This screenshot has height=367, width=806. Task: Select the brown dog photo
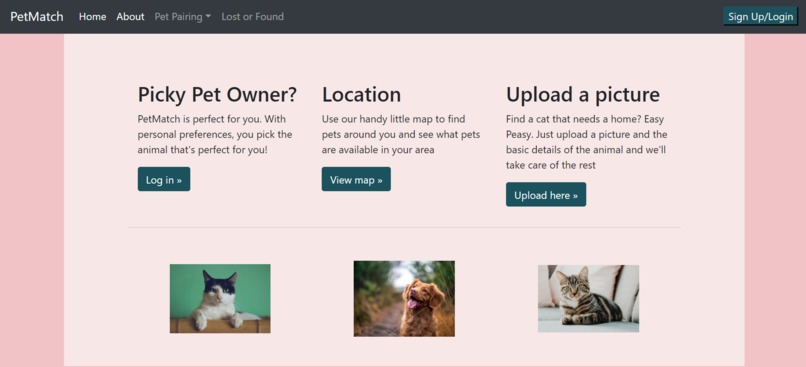point(404,299)
